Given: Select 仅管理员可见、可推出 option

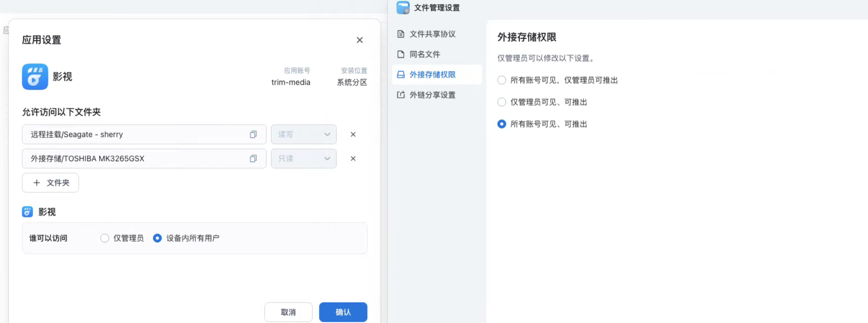Looking at the screenshot, I should (501, 102).
